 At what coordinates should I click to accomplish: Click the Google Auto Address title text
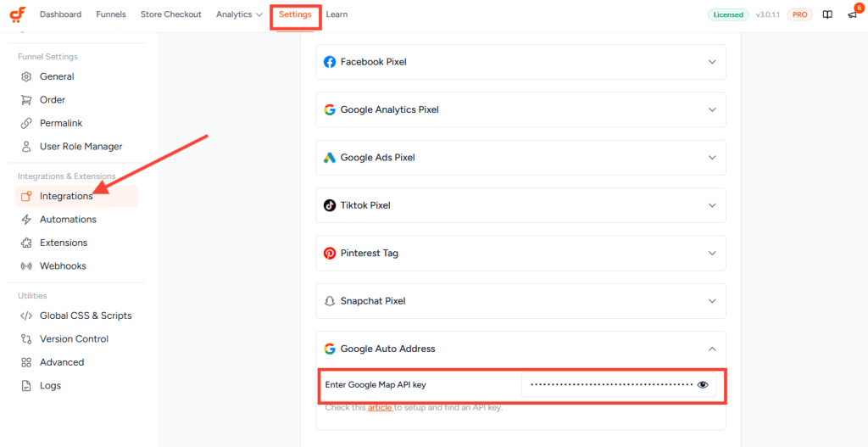tap(388, 349)
